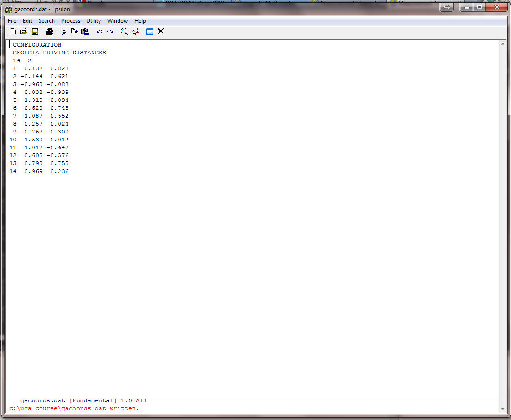511x420 pixels.
Task: Expand the Utility menu
Action: [93, 21]
